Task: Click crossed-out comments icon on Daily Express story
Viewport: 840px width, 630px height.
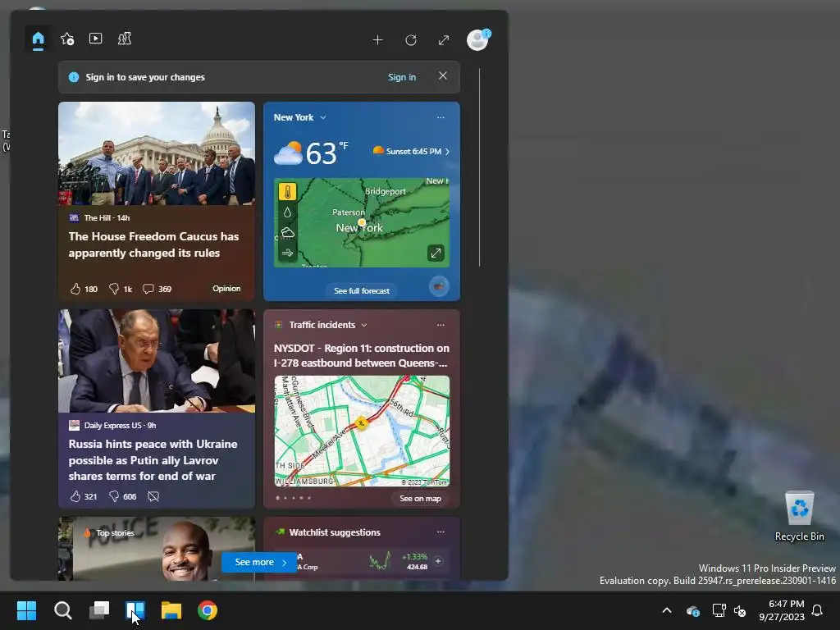Action: pos(153,496)
